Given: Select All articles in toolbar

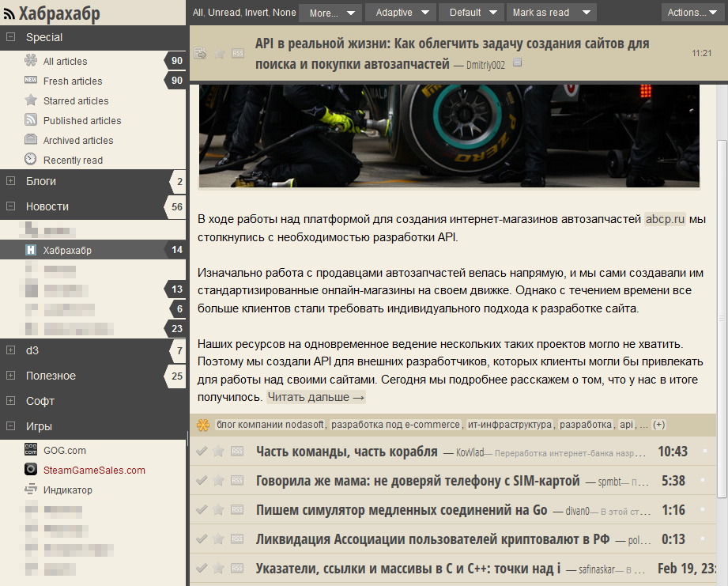Looking at the screenshot, I should pos(198,13).
